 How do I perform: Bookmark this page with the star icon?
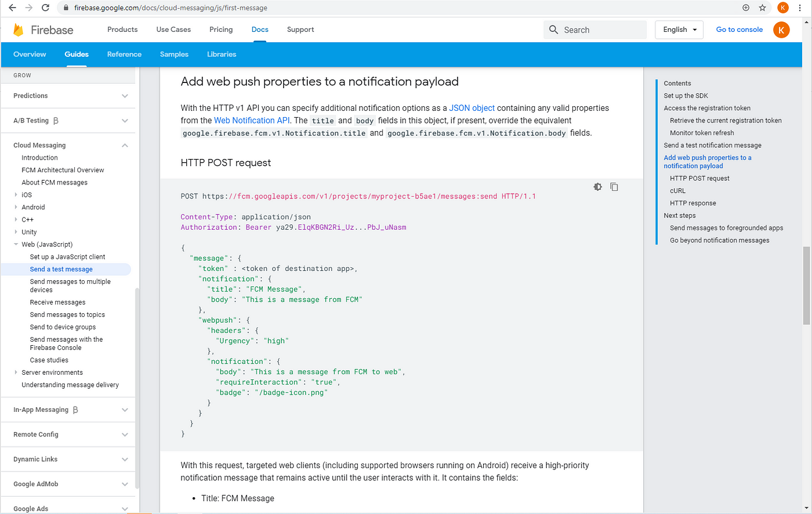pyautogui.click(x=762, y=8)
